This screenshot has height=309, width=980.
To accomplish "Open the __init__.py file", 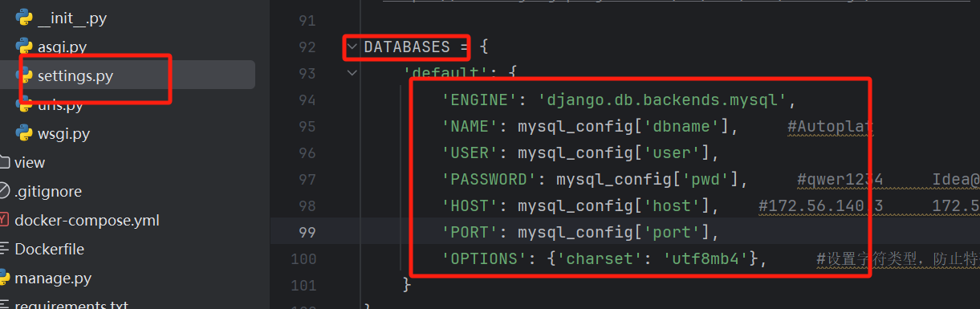I will (71, 18).
